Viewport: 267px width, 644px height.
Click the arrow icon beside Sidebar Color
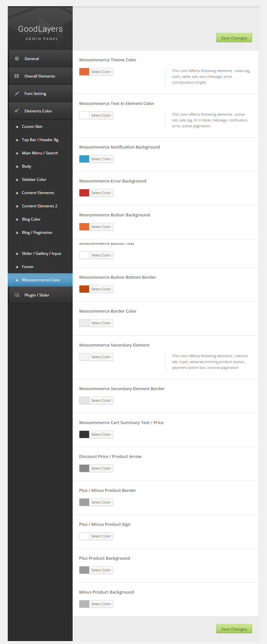[17, 180]
